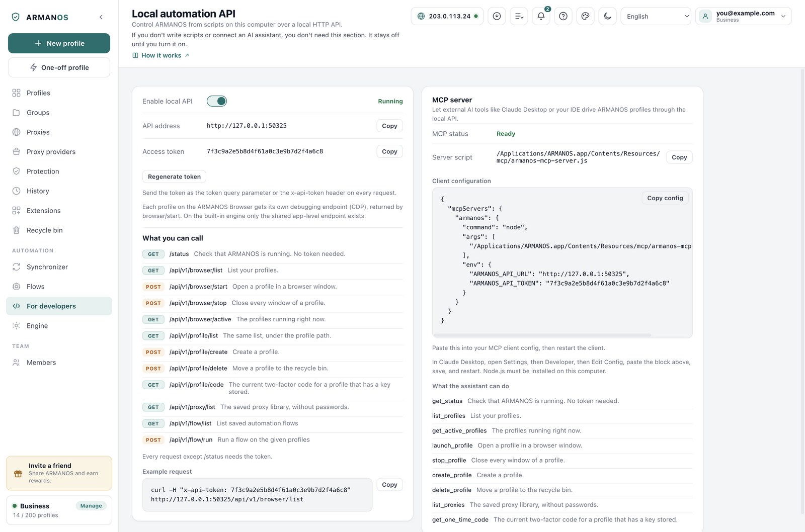The width and height of the screenshot is (805, 532).
Task: Click the /api/v1/flow/run endpoint text
Action: (x=191, y=440)
